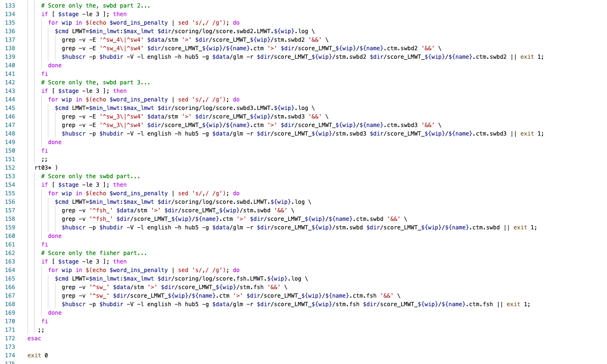Click the 'done' keyword on line 169

(54, 312)
